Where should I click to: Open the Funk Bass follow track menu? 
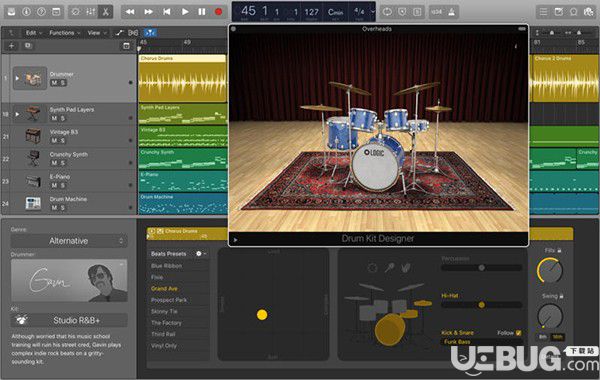[482, 342]
